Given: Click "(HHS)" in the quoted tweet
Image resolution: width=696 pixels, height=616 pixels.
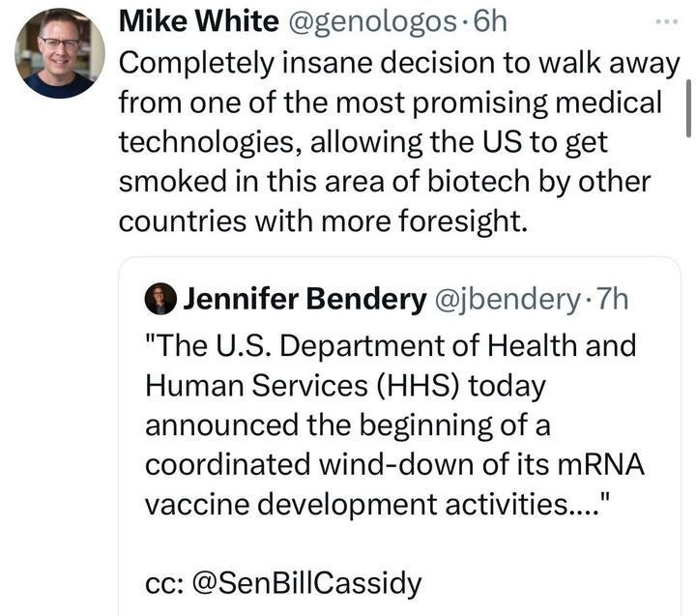Looking at the screenshot, I should pos(420,384).
